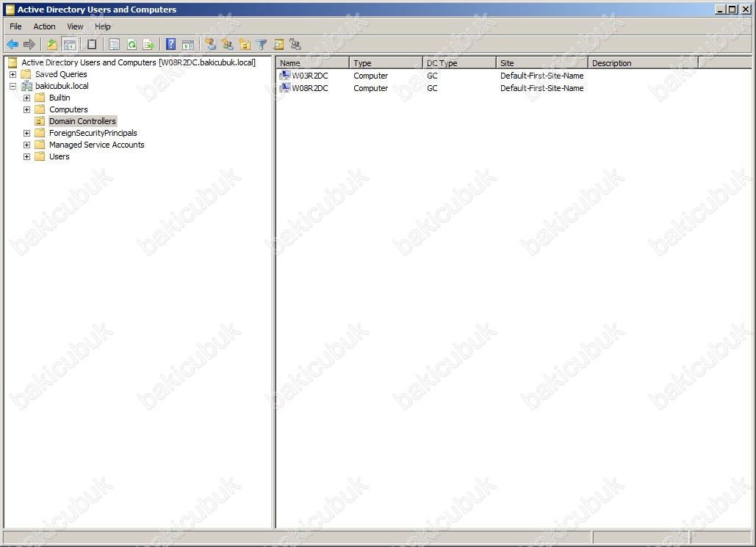Expand the Managed Service Accounts container
This screenshot has height=547, width=756.
[x=27, y=145]
